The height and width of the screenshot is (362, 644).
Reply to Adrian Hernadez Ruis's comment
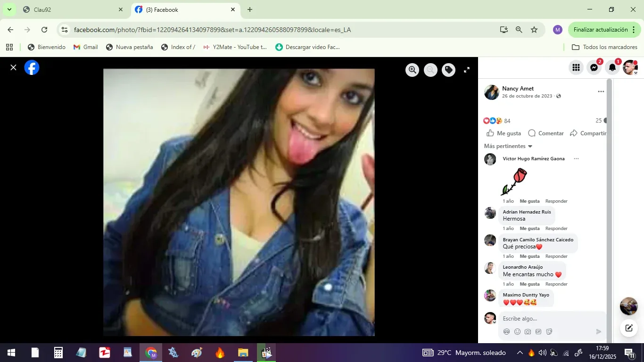[556, 229]
